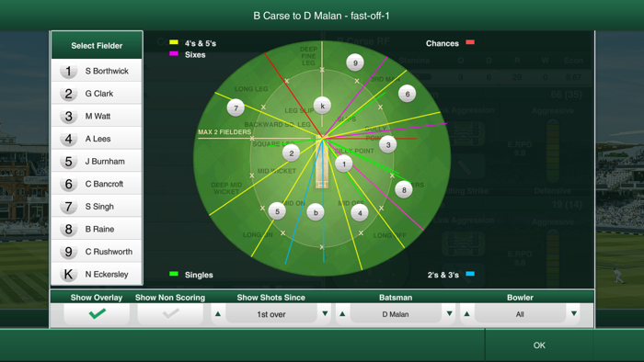Click the green Singles legend swatch
Image resolution: width=644 pixels, height=362 pixels.
point(174,274)
